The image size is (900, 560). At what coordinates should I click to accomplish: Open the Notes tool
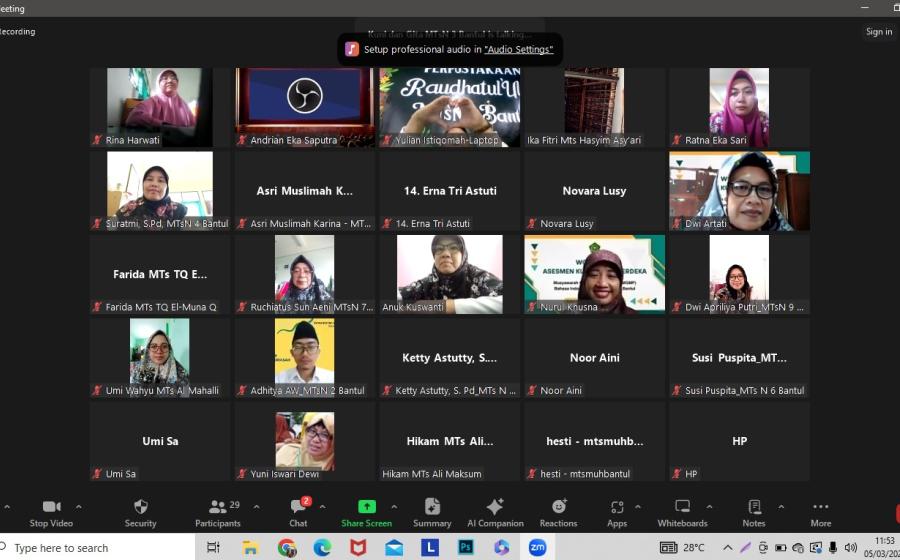pos(754,508)
